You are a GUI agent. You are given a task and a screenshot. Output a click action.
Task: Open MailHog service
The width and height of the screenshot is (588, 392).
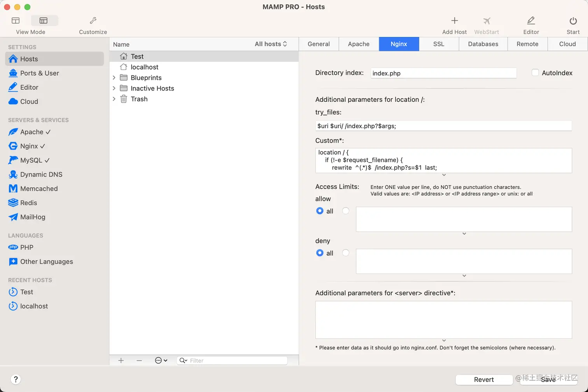click(x=54, y=217)
